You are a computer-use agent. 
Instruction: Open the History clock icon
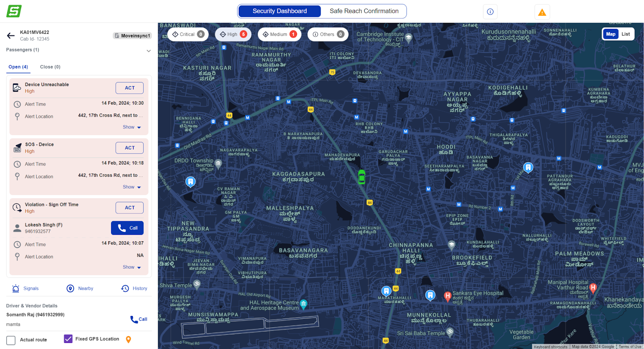(125, 288)
